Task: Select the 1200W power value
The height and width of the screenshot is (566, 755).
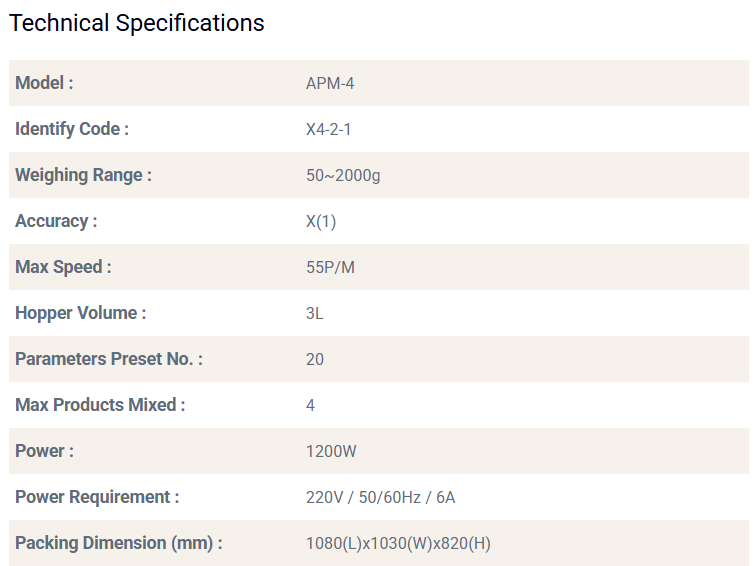Action: [331, 451]
